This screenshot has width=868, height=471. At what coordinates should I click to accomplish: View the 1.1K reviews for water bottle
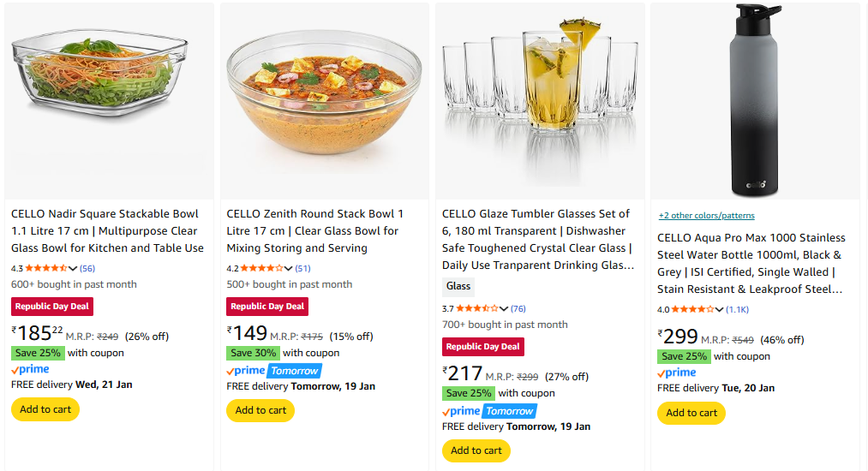737,310
